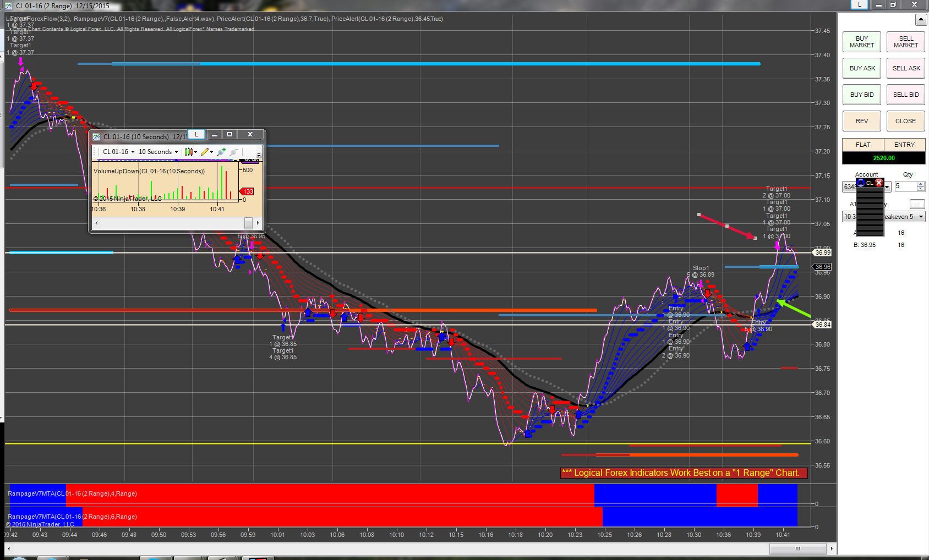Click the small chart window title icon
This screenshot has width=929, height=560.
pyautogui.click(x=96, y=137)
